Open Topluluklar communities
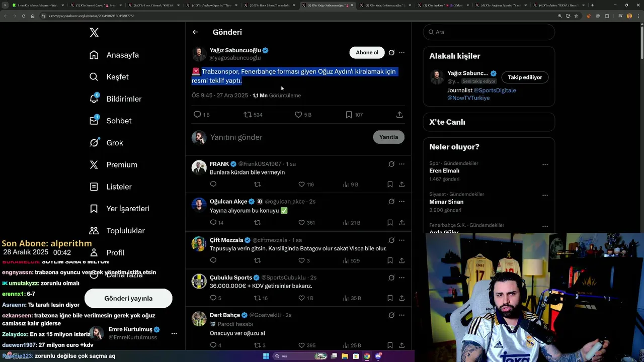The image size is (644, 362). point(117,231)
